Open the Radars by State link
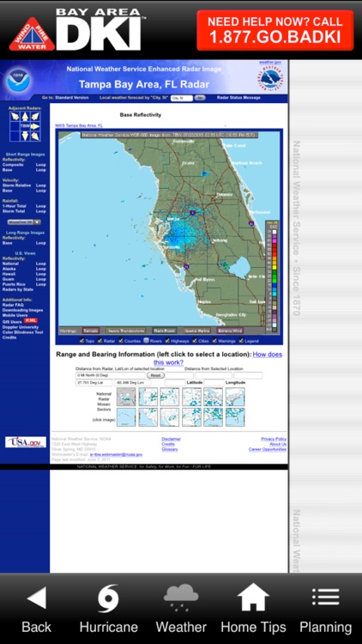362x644 pixels. click(x=18, y=289)
